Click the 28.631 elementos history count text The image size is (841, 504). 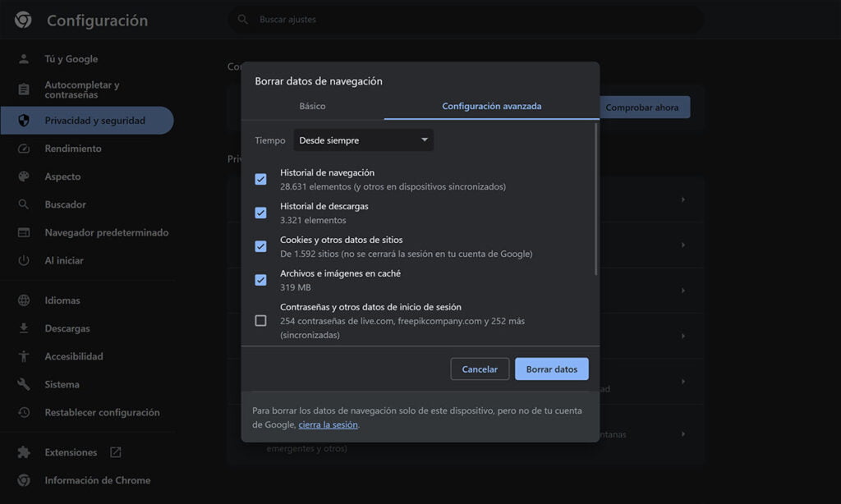click(393, 186)
